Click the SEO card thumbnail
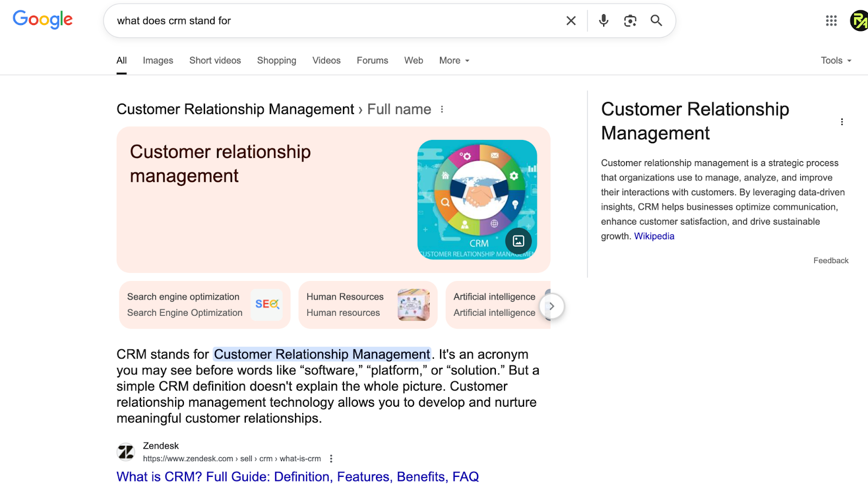 click(267, 305)
